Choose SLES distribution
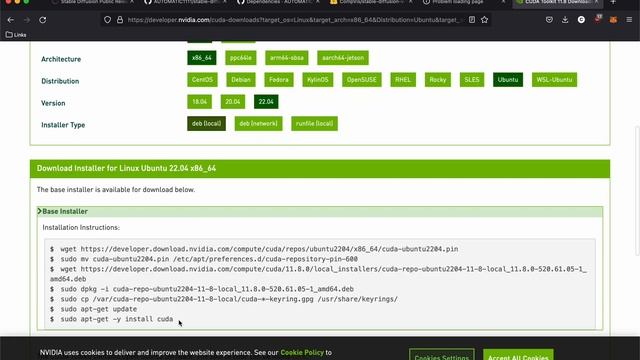The width and height of the screenshot is (640, 360). (472, 80)
